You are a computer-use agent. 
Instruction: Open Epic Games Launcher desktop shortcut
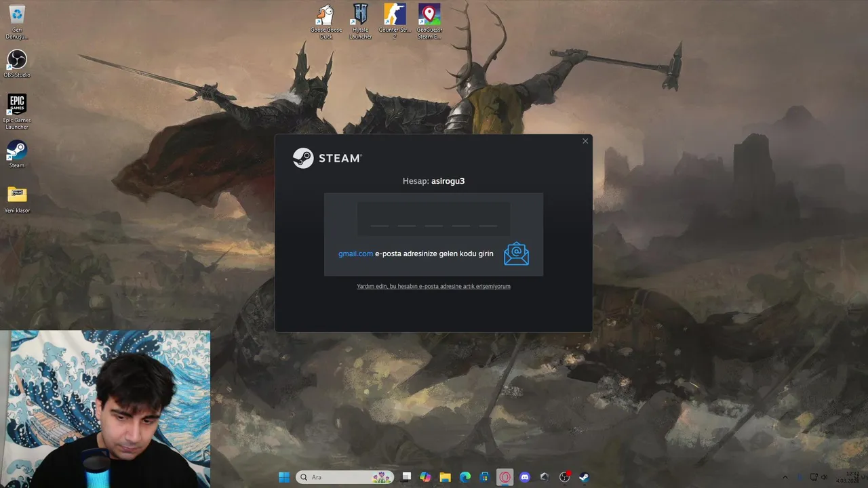coord(17,112)
